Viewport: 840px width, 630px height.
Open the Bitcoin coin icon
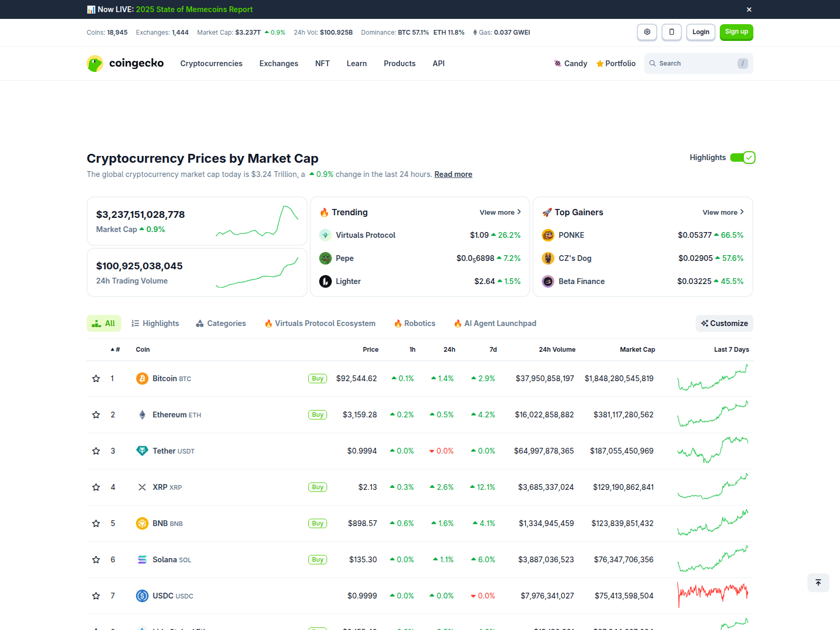142,379
